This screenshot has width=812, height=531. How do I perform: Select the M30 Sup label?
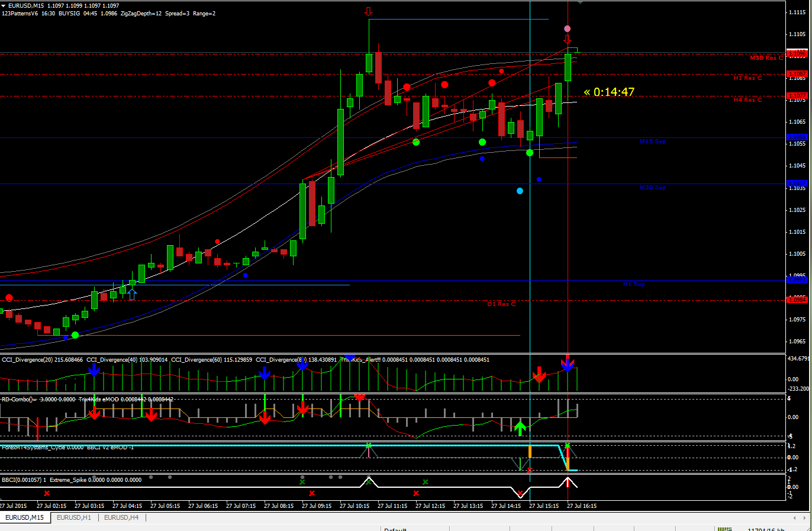pos(653,188)
